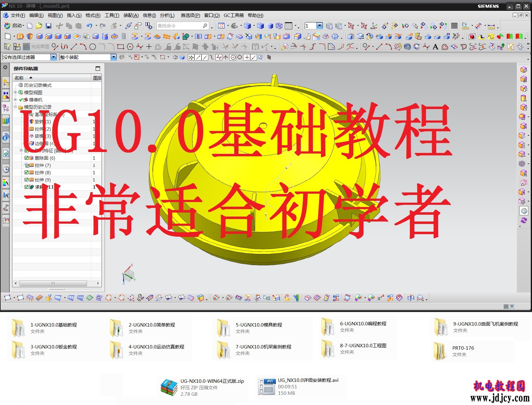532x405 pixels.
Task: Toggle 拉伸 (7) feature checkbox
Action: coord(27,165)
